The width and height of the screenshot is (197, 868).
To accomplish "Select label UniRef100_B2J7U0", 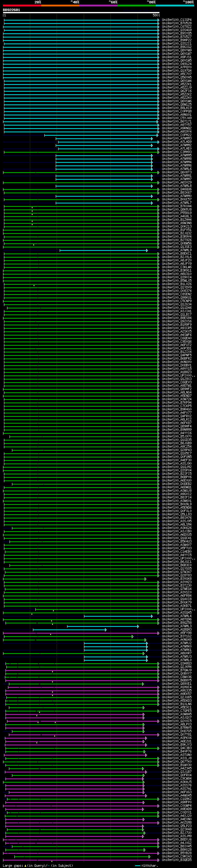I will click(x=176, y=833).
